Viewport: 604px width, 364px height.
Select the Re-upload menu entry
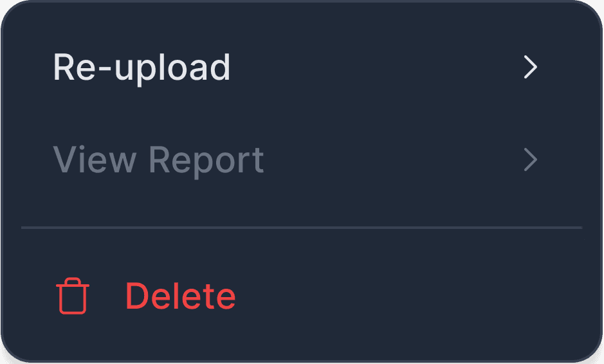tap(302, 67)
